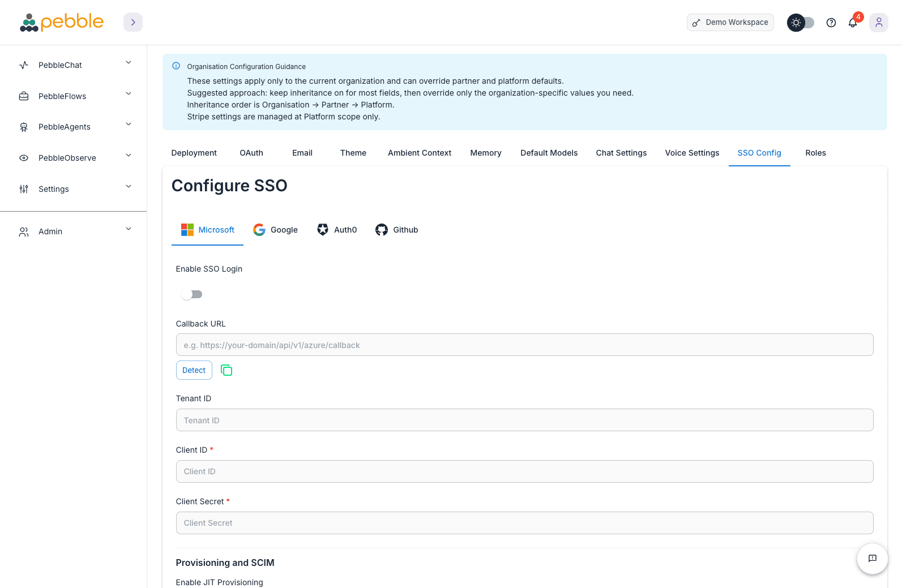This screenshot has width=902, height=588.
Task: Expand the PebbleChat menu chevron
Action: point(129,63)
